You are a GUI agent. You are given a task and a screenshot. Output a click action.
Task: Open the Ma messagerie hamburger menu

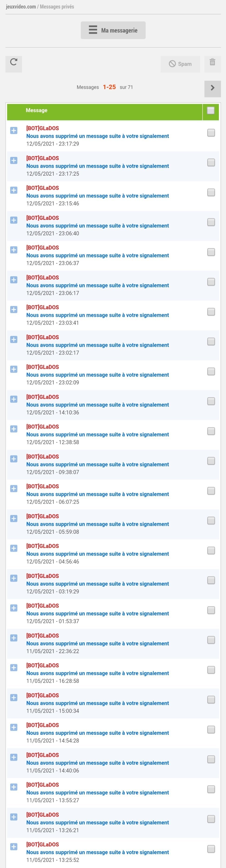(113, 30)
